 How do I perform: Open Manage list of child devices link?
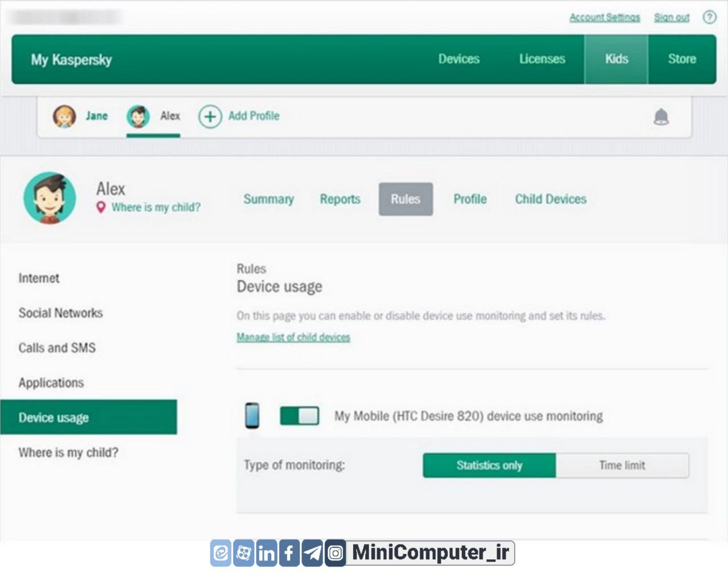coord(293,337)
